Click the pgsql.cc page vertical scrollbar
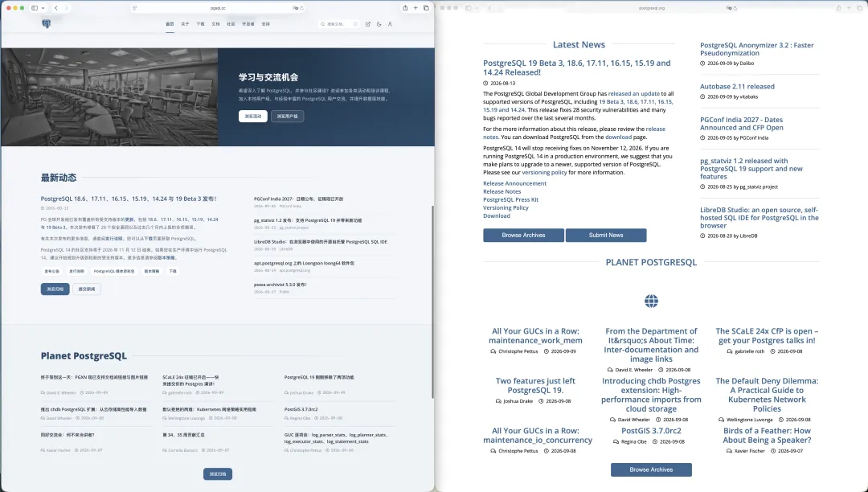The image size is (868, 492). click(x=432, y=301)
